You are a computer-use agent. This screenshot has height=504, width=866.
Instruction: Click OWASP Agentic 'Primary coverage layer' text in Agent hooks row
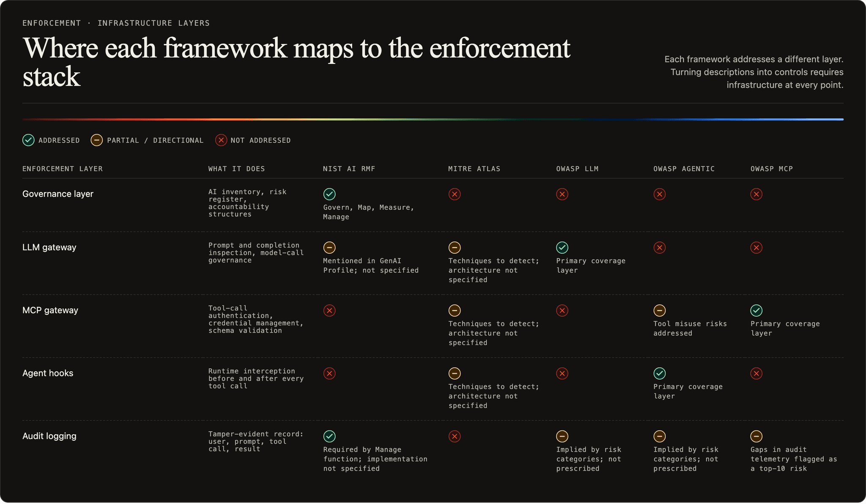pos(688,392)
